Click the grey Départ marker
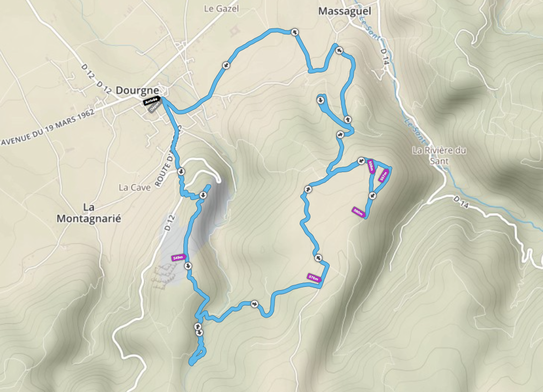 tap(155, 107)
